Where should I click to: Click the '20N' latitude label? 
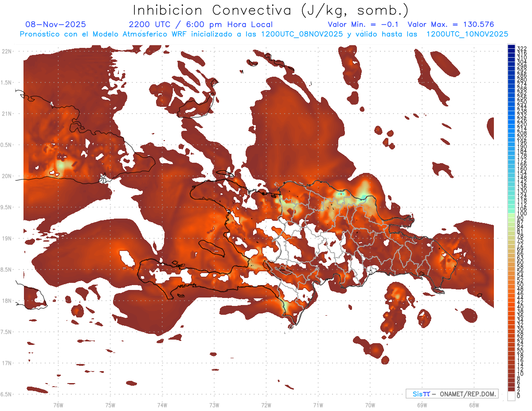(x=7, y=176)
